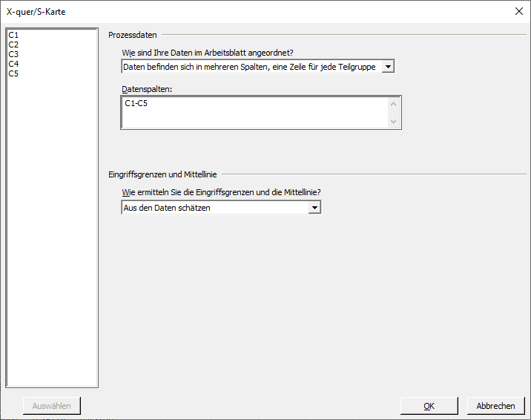Pick the C3 entry in the list
The height and width of the screenshot is (420, 531).
click(x=13, y=54)
